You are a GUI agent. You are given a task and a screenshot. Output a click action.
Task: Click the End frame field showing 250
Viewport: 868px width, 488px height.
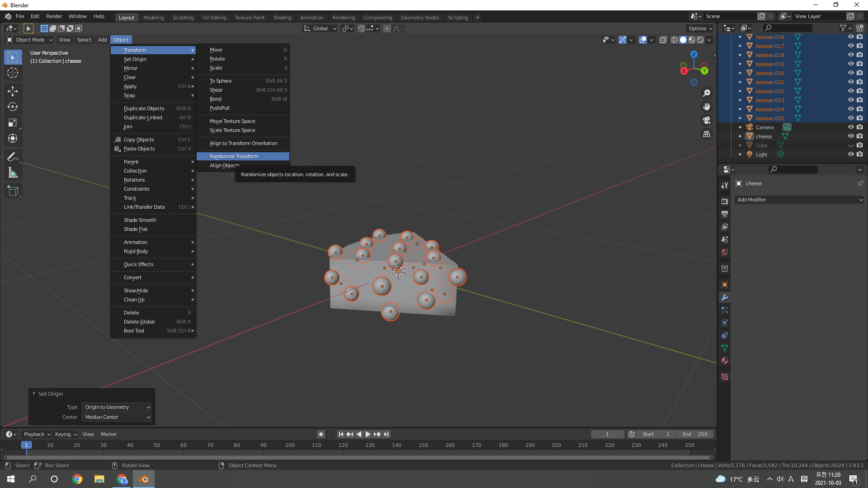pyautogui.click(x=695, y=434)
